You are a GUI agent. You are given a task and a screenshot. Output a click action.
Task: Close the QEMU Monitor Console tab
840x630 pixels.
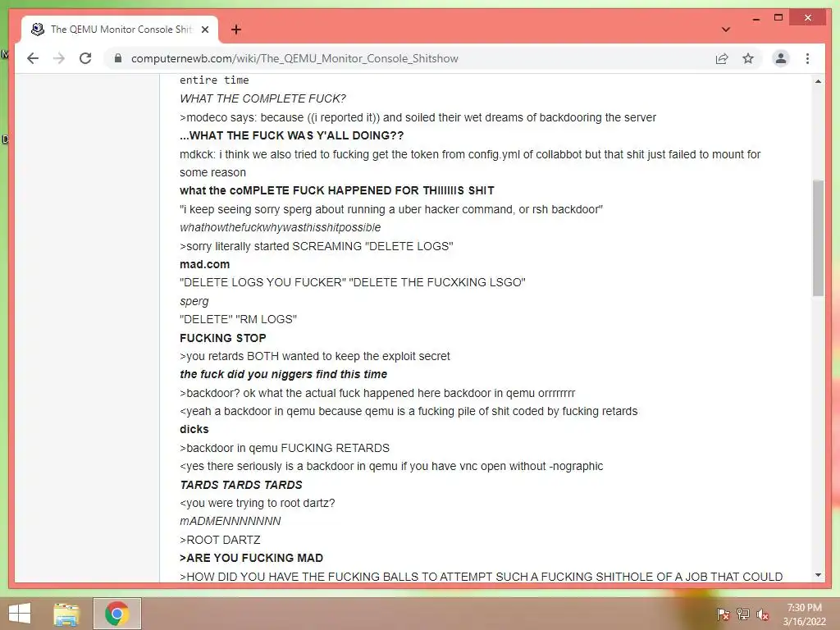[x=204, y=30]
